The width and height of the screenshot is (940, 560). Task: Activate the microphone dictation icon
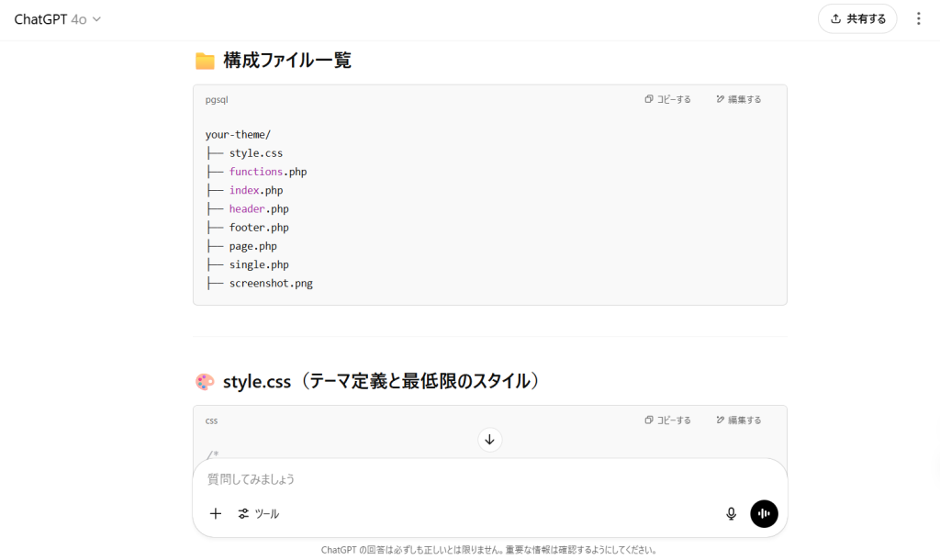[x=732, y=514]
